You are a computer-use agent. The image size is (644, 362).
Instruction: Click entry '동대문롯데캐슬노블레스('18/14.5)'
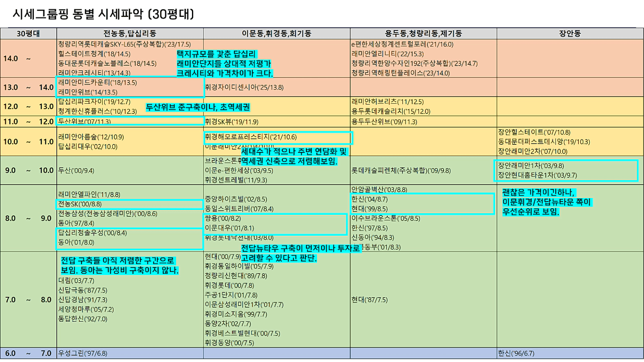(107, 64)
